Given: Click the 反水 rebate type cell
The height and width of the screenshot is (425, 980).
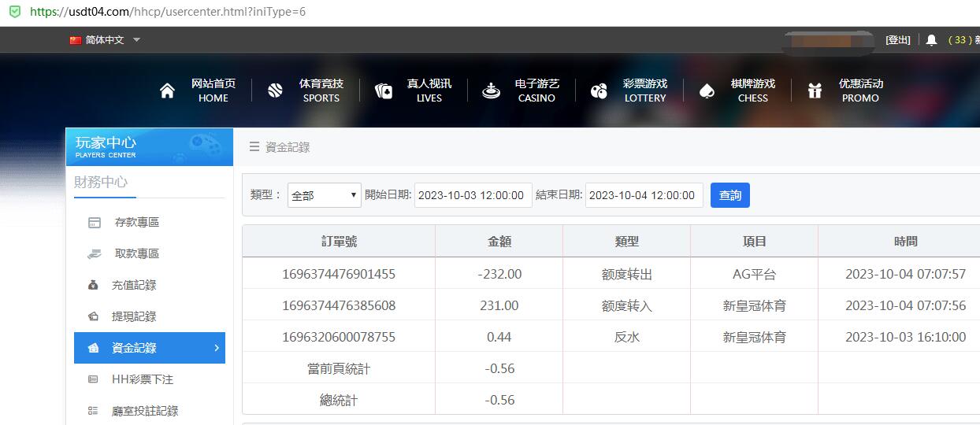Looking at the screenshot, I should pyautogui.click(x=627, y=338).
